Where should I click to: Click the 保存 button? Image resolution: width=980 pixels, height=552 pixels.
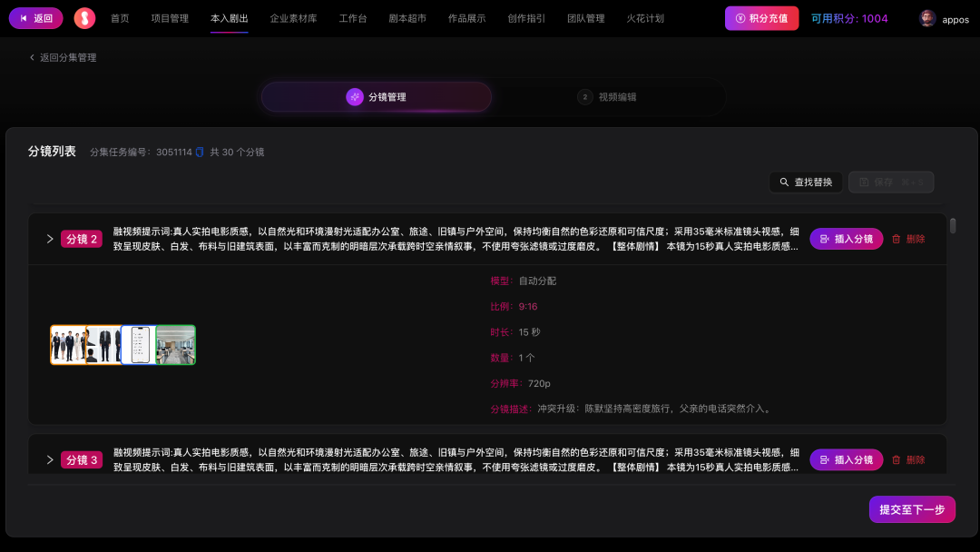891,182
